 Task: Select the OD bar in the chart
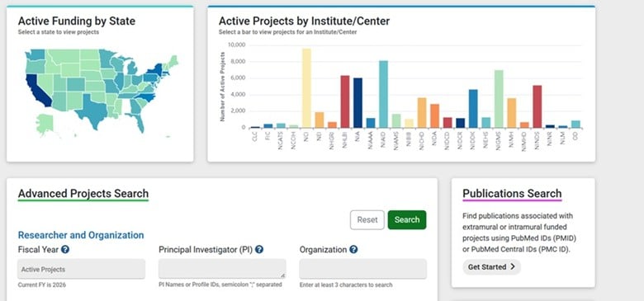[575, 125]
